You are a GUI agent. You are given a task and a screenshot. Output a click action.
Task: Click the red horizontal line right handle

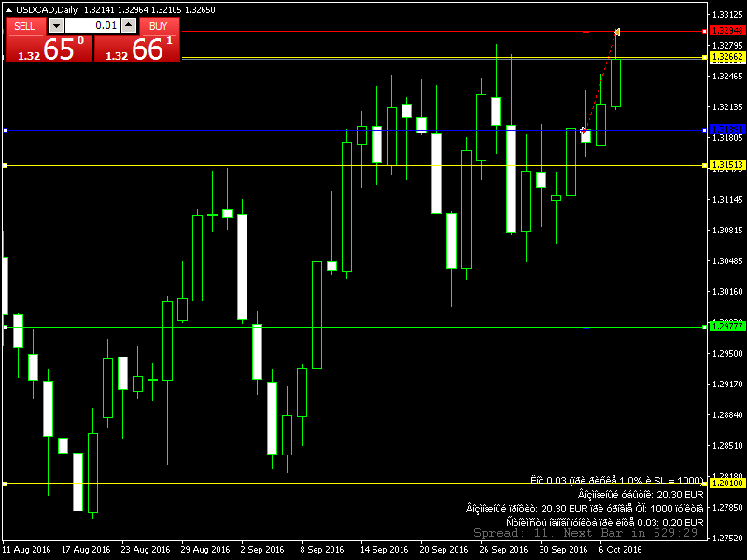705,32
